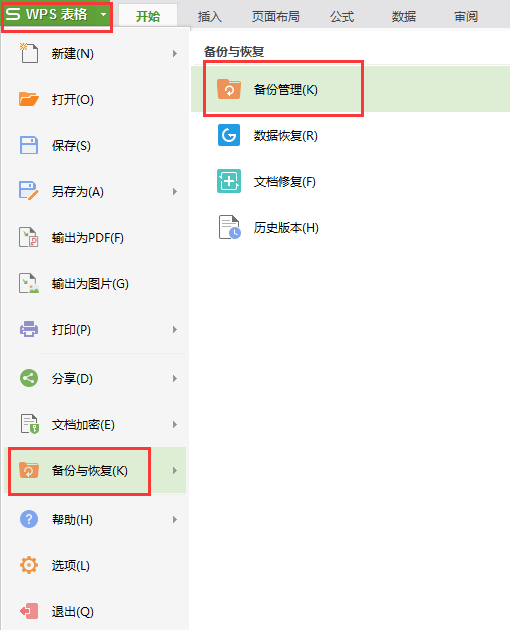
Task: Choose 退出(Q) to exit the application
Action: [95, 612]
